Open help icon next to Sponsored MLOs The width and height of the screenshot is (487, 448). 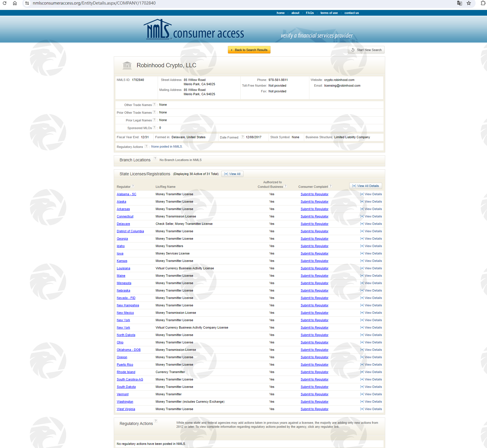tap(154, 127)
